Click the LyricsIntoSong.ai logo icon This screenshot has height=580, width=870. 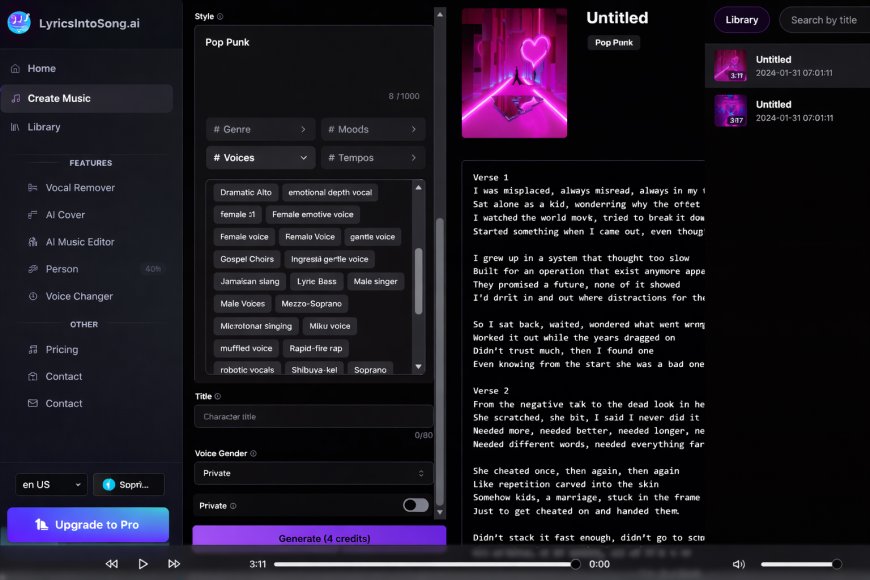19,23
